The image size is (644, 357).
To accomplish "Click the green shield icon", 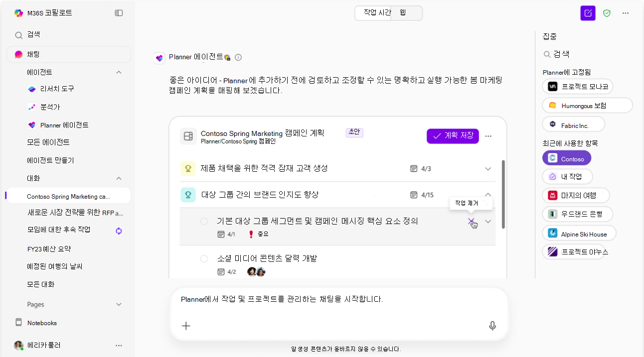I will (607, 13).
